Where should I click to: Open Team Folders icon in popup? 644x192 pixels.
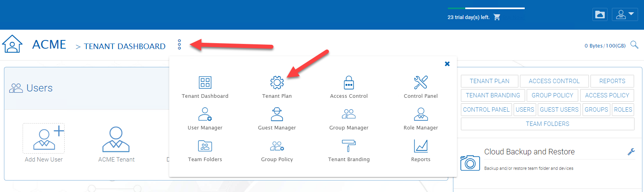(205, 146)
